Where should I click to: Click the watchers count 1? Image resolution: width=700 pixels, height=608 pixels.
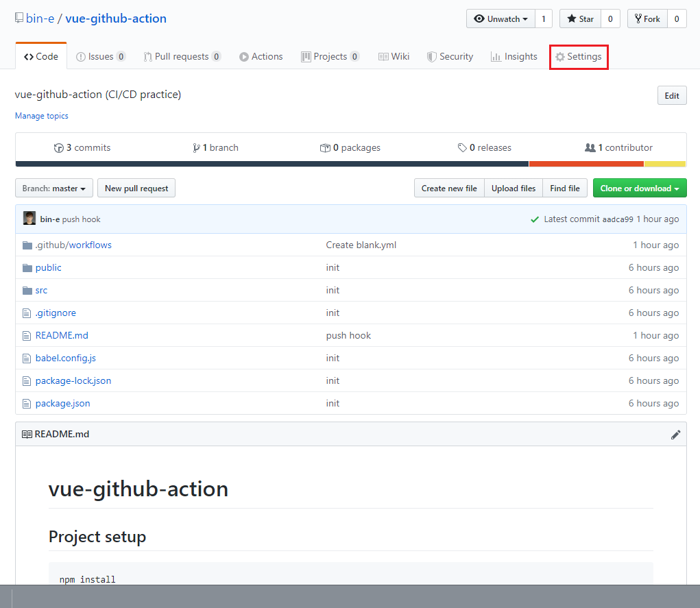(x=543, y=19)
